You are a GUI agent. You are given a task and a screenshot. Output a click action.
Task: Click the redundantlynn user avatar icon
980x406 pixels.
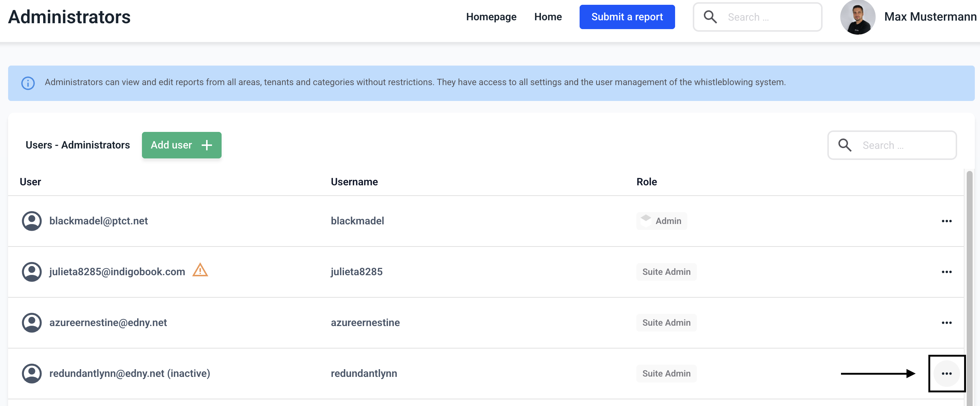(32, 373)
